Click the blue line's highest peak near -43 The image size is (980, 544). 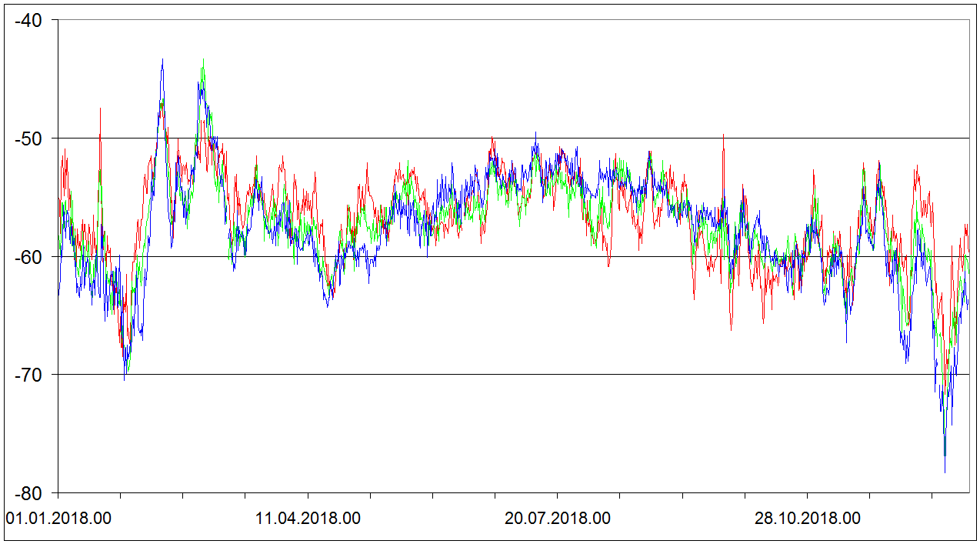pyautogui.click(x=162, y=59)
